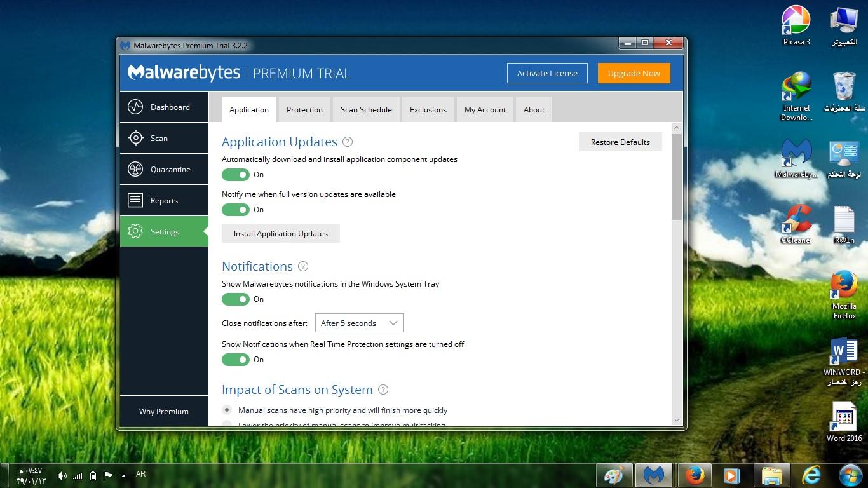Go to the My Account tab
Image resolution: width=868 pixels, height=488 pixels.
[x=485, y=109]
